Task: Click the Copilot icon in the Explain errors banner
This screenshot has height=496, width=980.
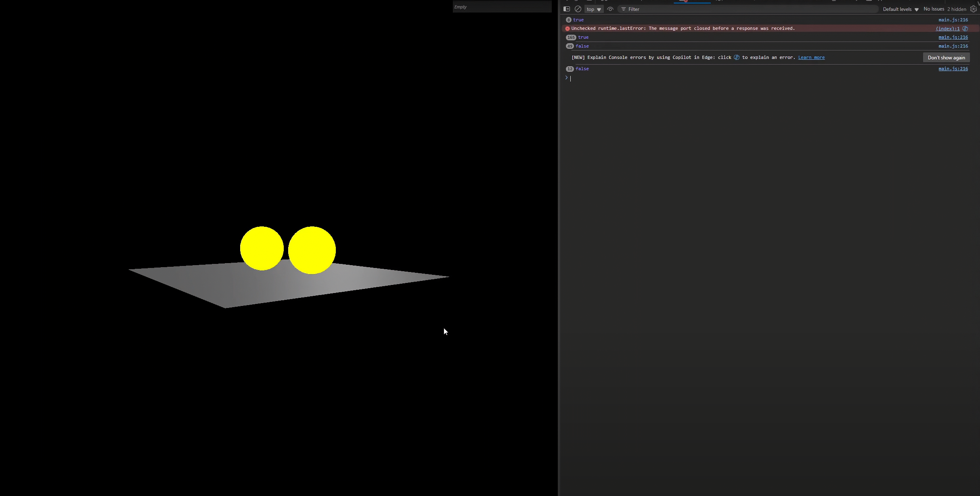Action: (736, 57)
